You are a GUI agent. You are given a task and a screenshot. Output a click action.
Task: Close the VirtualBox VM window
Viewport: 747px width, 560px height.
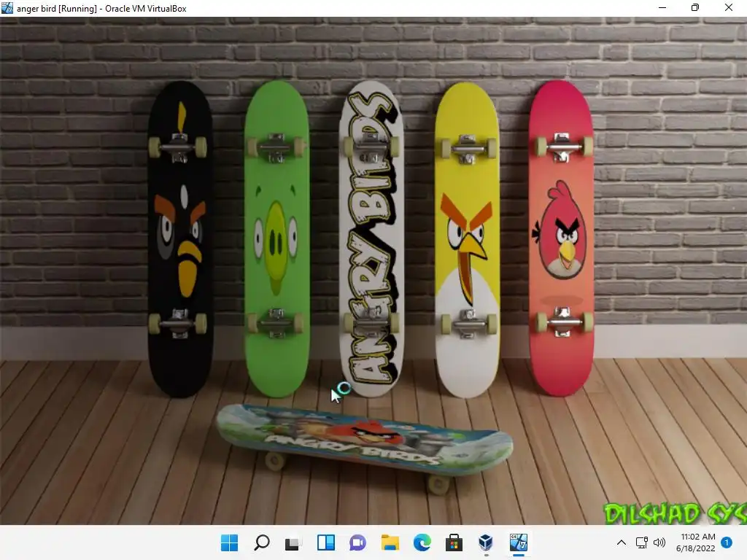tap(729, 8)
